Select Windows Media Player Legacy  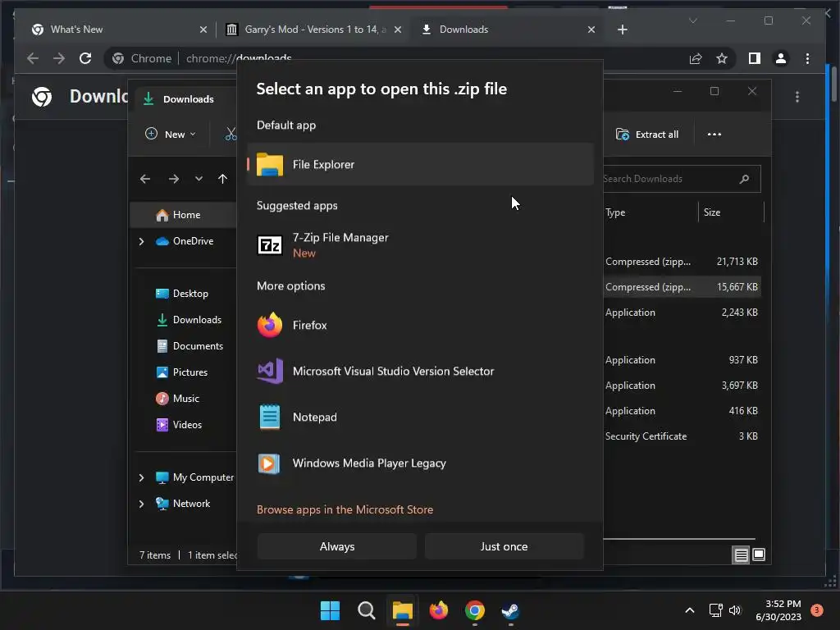421,463
